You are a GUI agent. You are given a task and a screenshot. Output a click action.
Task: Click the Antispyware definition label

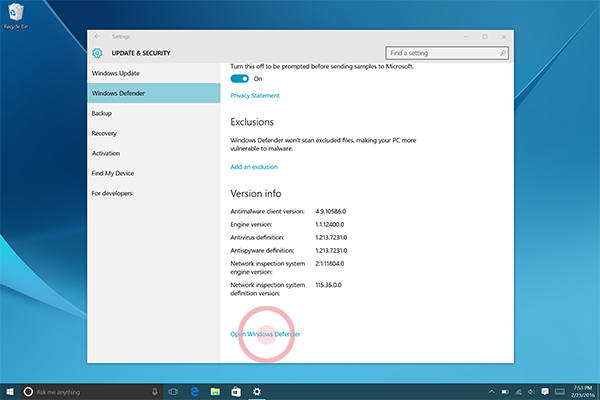pos(262,250)
